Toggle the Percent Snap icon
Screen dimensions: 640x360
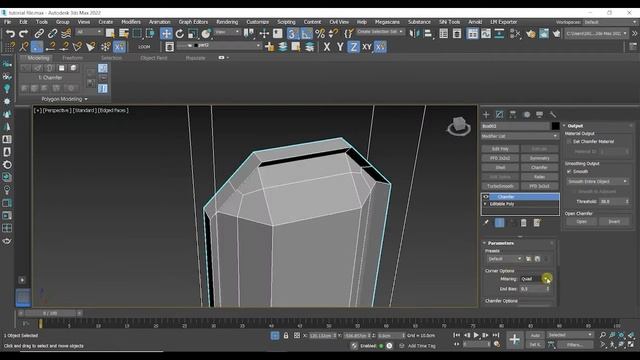(x=320, y=33)
